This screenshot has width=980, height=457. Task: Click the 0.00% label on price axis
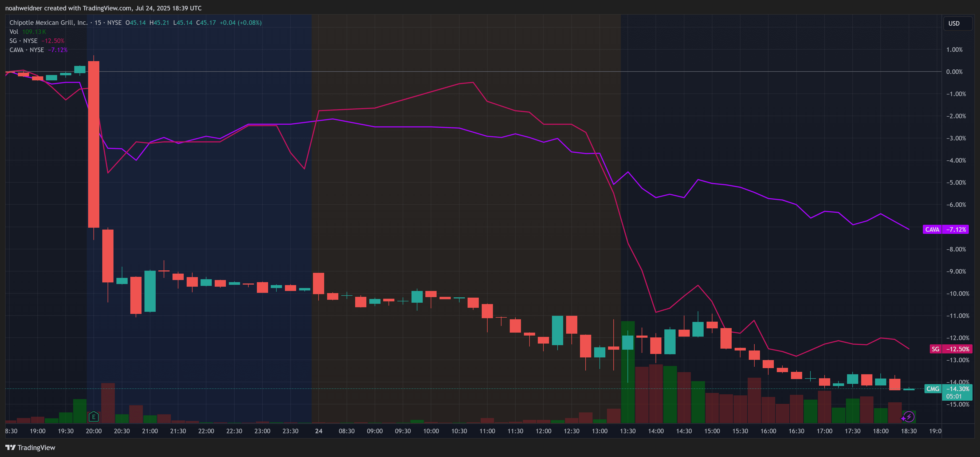click(954, 72)
